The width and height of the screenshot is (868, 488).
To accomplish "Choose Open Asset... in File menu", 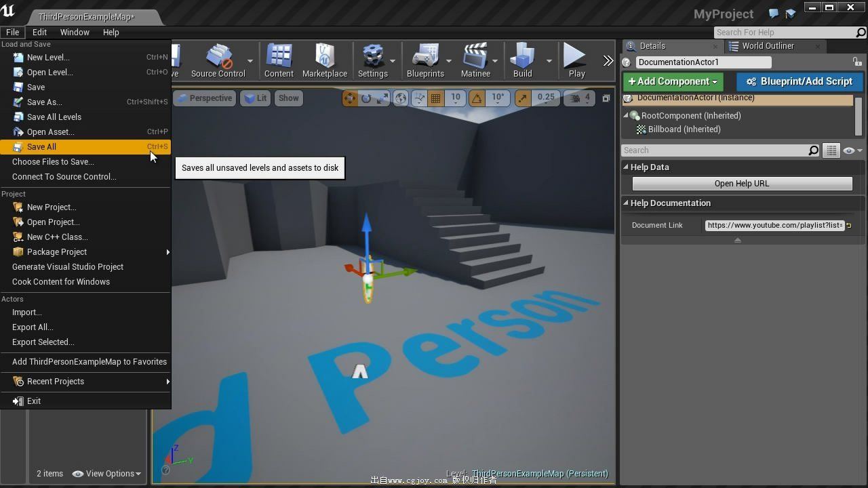I will pos(85,132).
